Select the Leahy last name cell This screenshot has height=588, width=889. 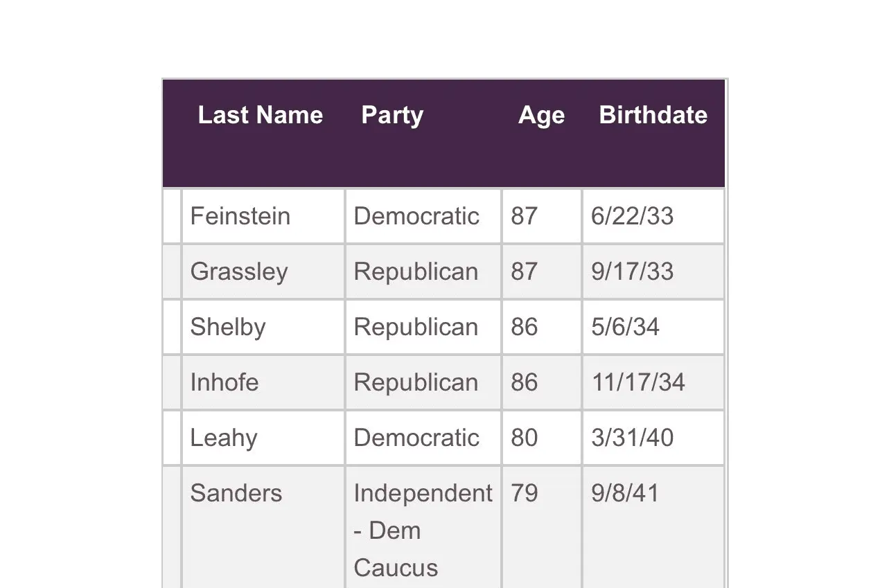pyautogui.click(x=223, y=438)
